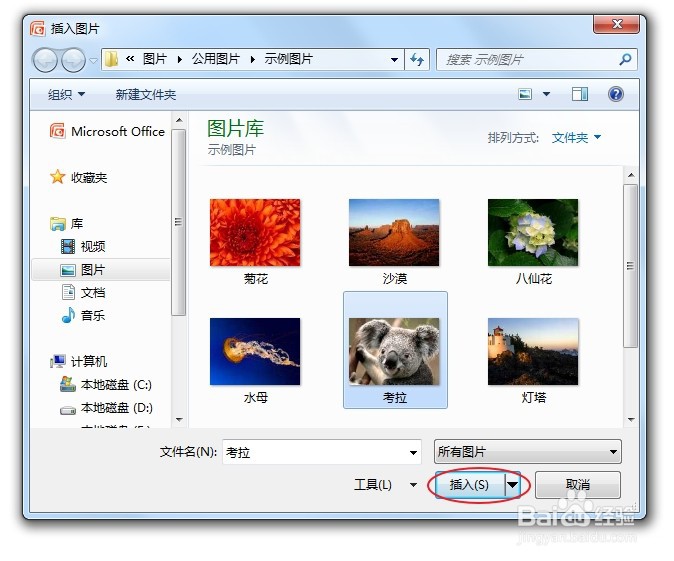The height and width of the screenshot is (561, 674).
Task: Open help with the question mark icon
Action: (616, 94)
